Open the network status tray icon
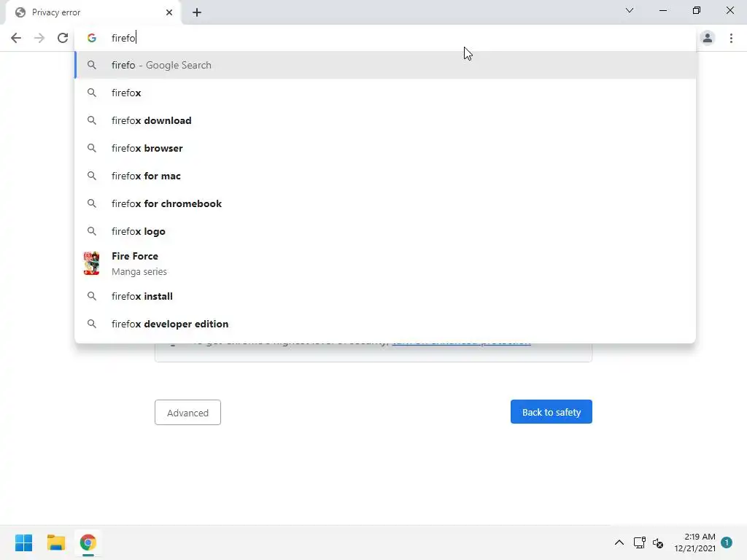Image resolution: width=747 pixels, height=560 pixels. pyautogui.click(x=639, y=542)
